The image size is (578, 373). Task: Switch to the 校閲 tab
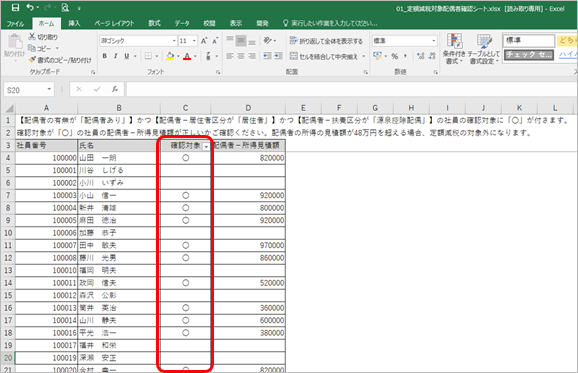click(x=209, y=23)
